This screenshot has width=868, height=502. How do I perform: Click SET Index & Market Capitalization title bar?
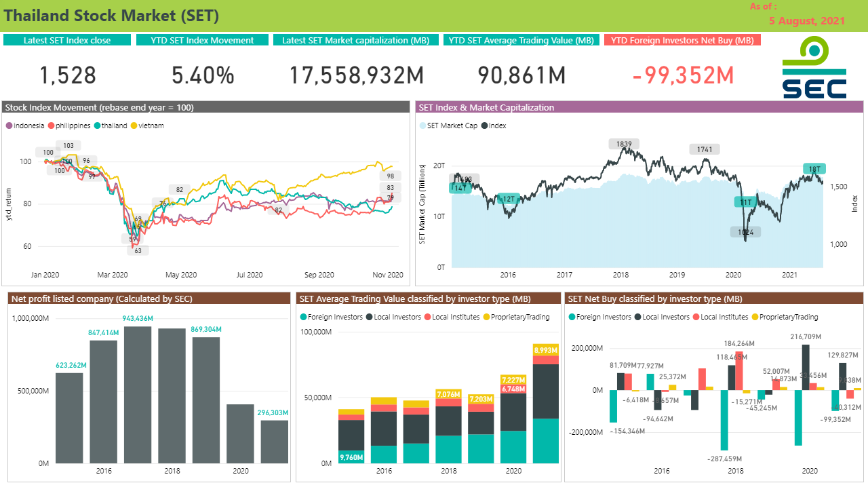coord(639,107)
